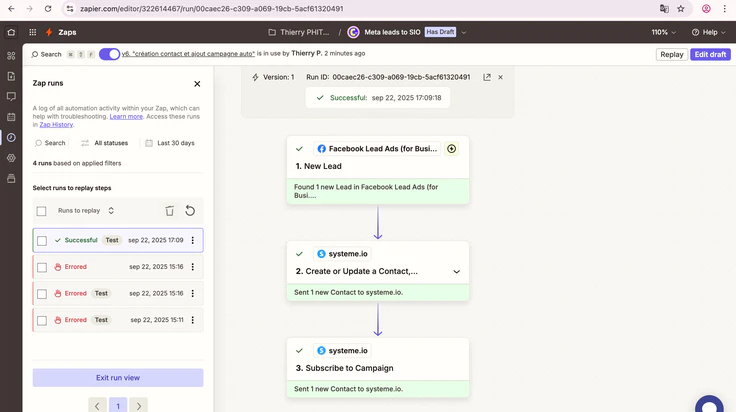Open the comments sidebar icon
736x412 pixels.
(11, 96)
